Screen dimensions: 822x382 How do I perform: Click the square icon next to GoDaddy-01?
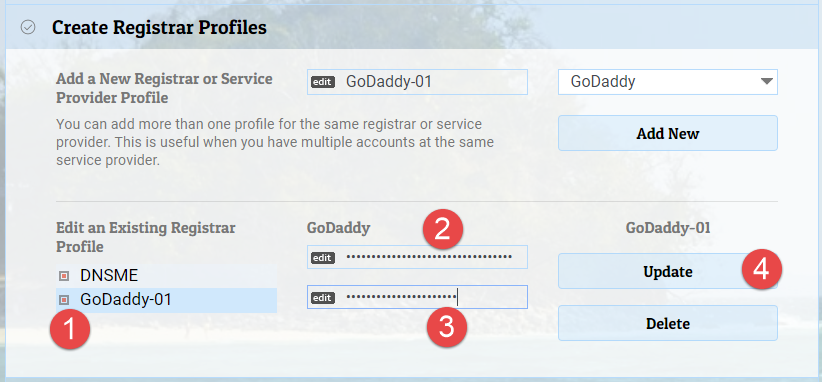coord(64,300)
